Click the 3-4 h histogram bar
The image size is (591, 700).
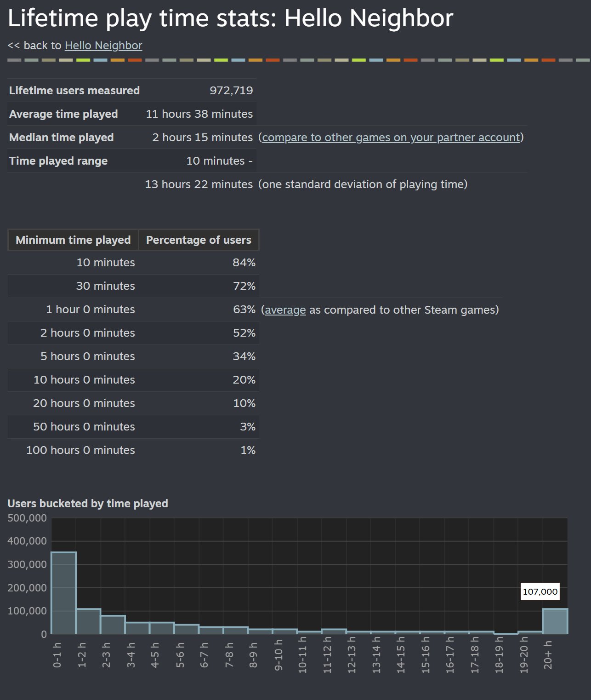(137, 628)
